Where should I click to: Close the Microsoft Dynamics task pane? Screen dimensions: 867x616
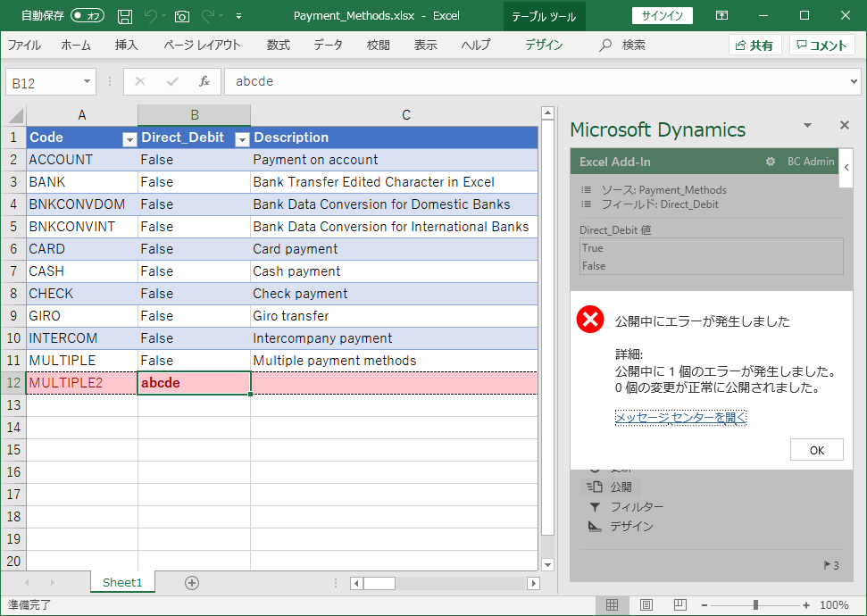844,126
